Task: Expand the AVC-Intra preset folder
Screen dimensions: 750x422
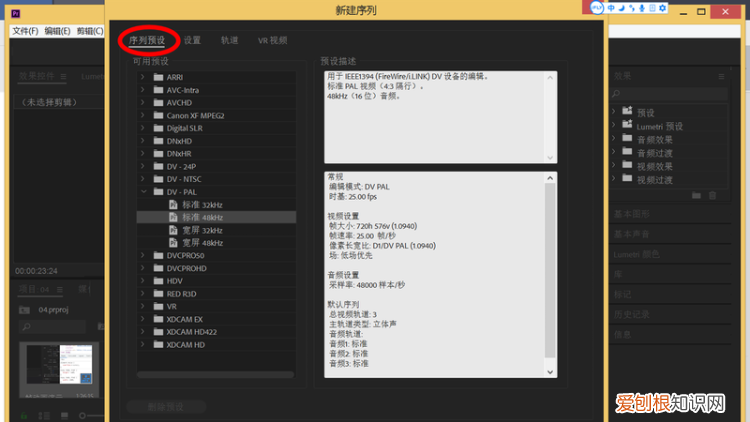Action: pos(143,89)
